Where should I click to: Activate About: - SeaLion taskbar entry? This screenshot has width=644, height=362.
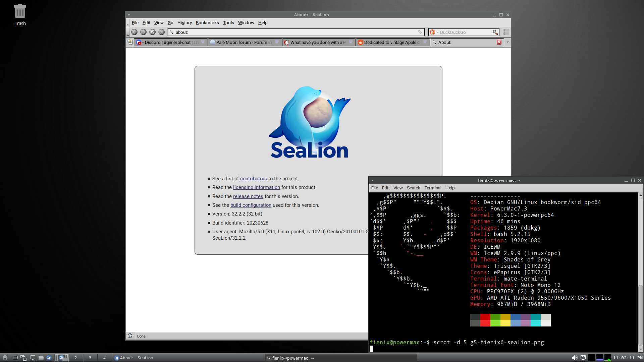[188, 358]
